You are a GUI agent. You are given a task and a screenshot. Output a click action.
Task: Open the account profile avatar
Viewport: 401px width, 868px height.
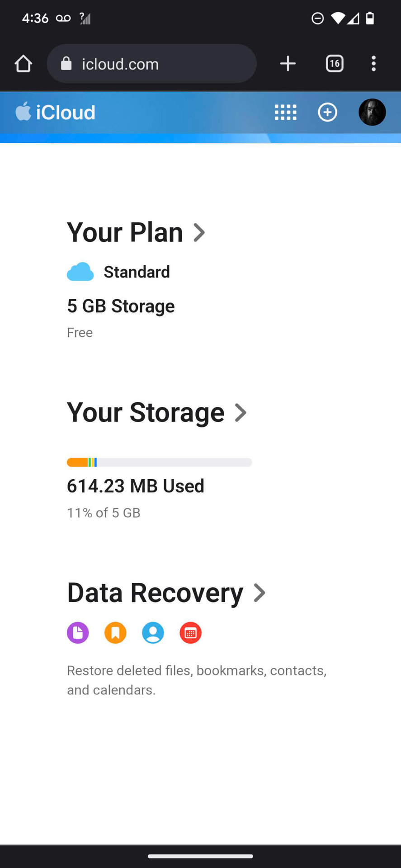[372, 112]
